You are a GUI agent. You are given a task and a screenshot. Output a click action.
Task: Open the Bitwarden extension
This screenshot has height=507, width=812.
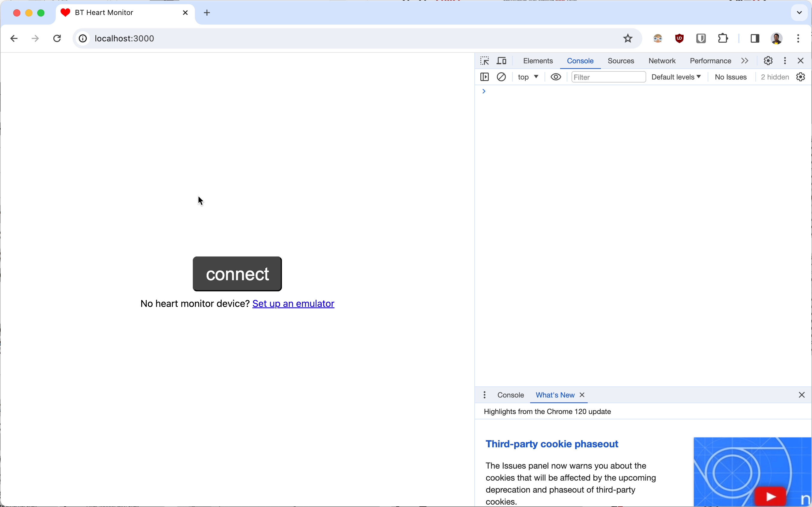[x=701, y=38]
